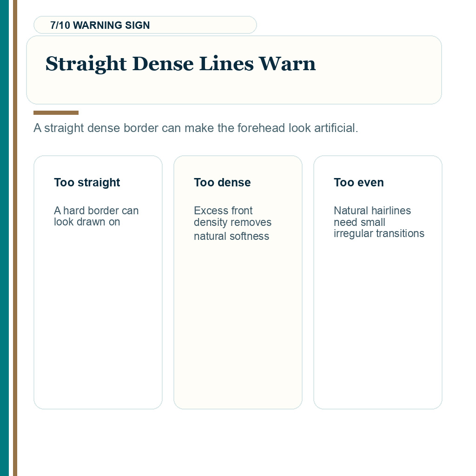Select the subtitle about the forehead looking artificial
The width and height of the screenshot is (476, 476).
point(196,128)
